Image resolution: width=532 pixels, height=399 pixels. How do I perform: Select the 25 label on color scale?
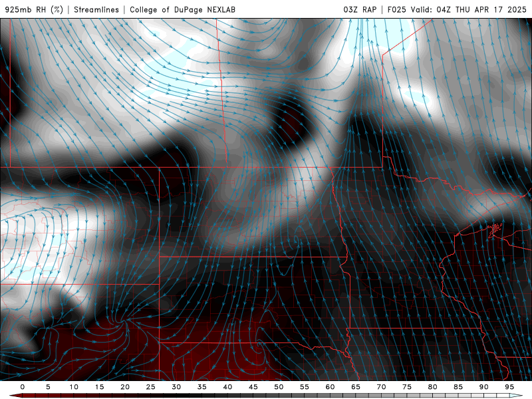[x=151, y=387]
